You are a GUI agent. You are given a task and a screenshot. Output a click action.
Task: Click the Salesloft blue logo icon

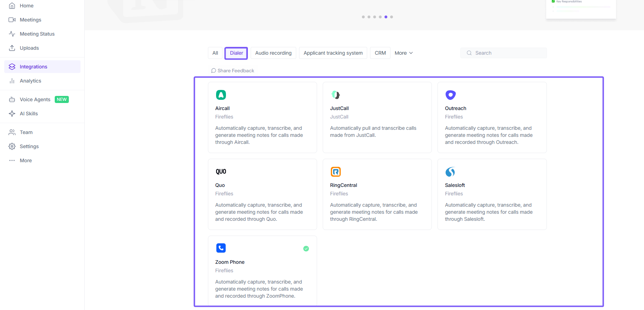click(x=450, y=172)
